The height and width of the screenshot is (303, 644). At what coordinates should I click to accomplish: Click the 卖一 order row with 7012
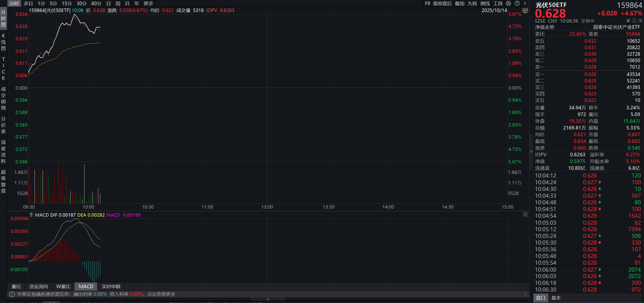[x=588, y=67]
